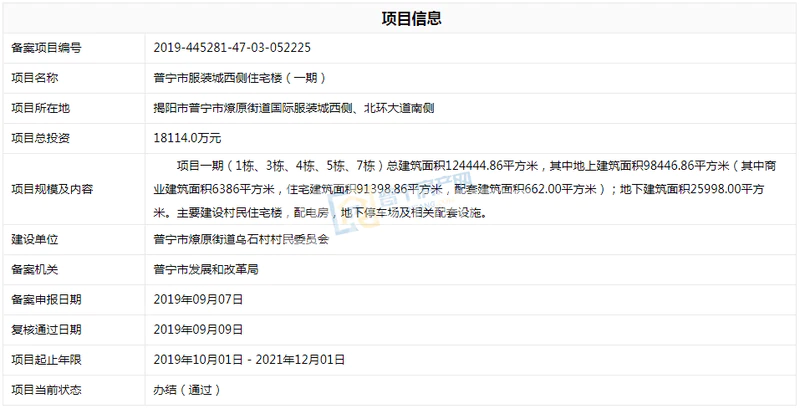Viewport: 800px width, 409px height.
Task: Click the 项目所在地 label
Action: [46, 107]
